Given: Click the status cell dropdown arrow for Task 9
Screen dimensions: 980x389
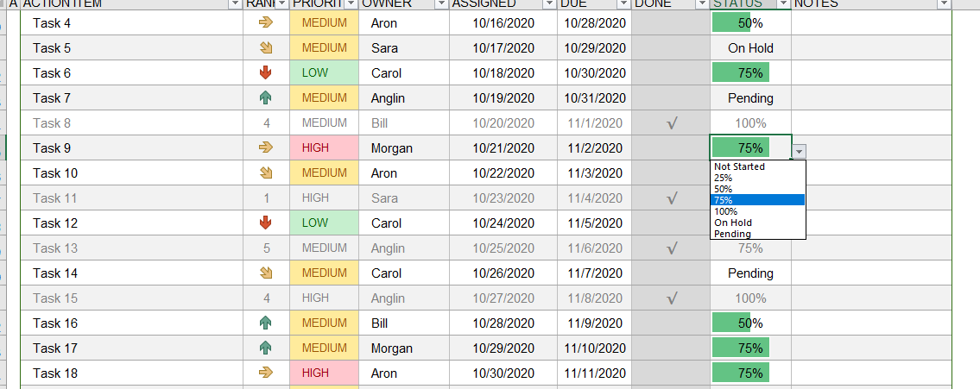Looking at the screenshot, I should [800, 151].
